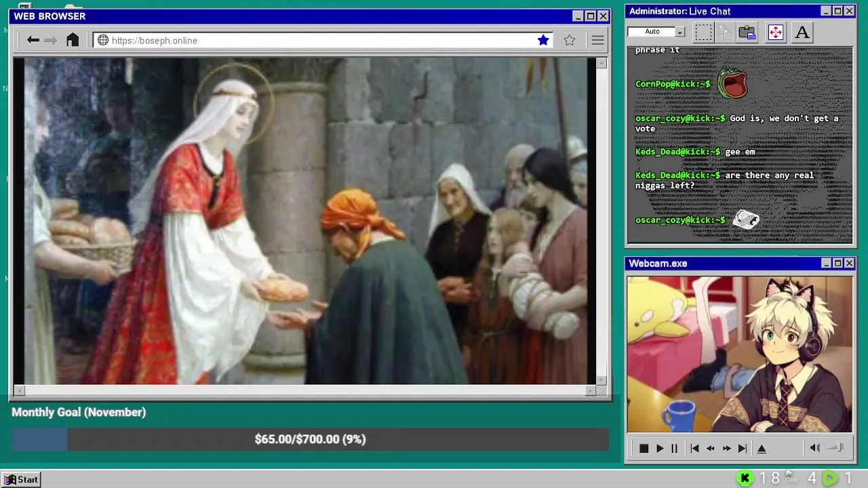Open the Auto dropdown arrow in Live Chat
Viewport: 868px width, 488px height.
(x=680, y=32)
